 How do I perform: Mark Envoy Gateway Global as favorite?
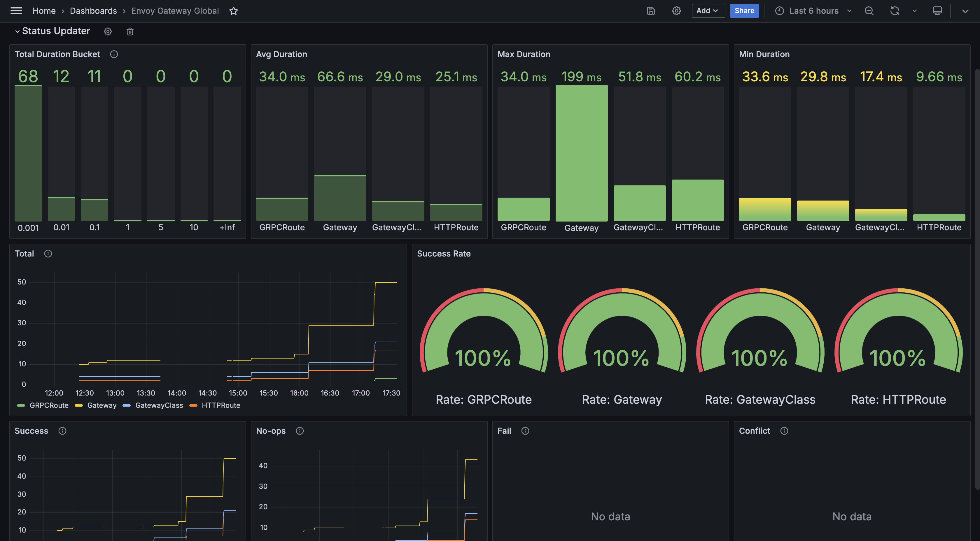point(234,11)
